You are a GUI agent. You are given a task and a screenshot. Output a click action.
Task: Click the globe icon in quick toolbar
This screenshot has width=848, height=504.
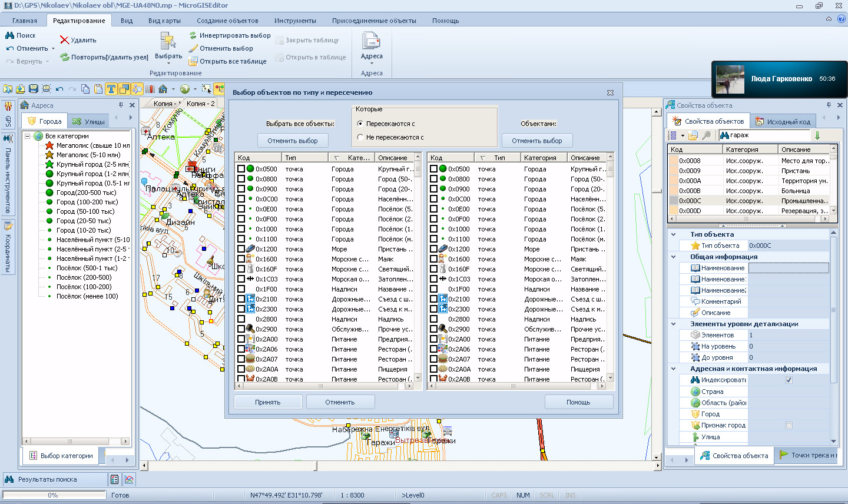click(x=185, y=89)
